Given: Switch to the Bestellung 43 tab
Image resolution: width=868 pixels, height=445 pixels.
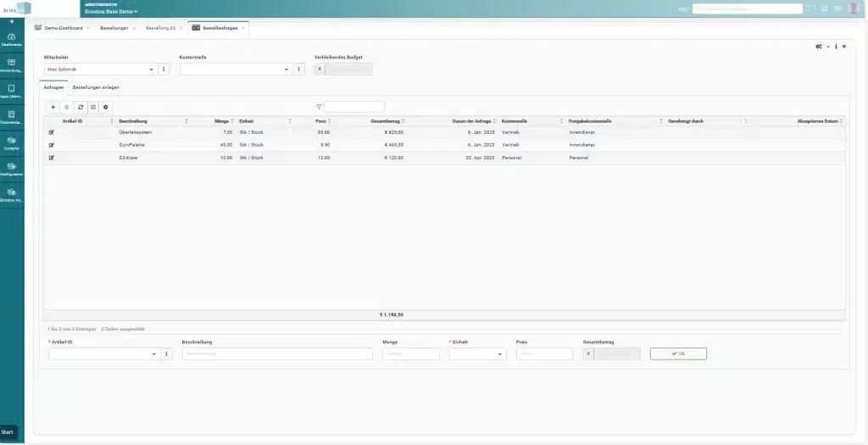Looking at the screenshot, I should tap(160, 28).
